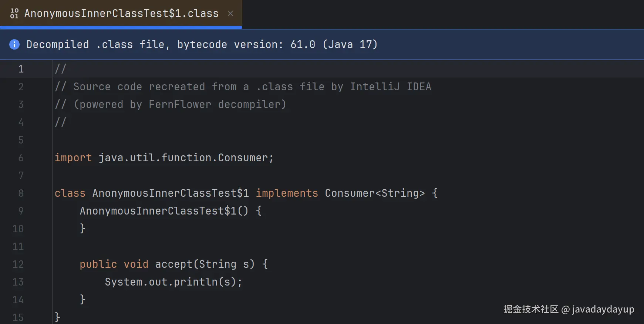Viewport: 644px width, 324px height.
Task: Click Consumer<String> type on line 8
Action: point(374,193)
